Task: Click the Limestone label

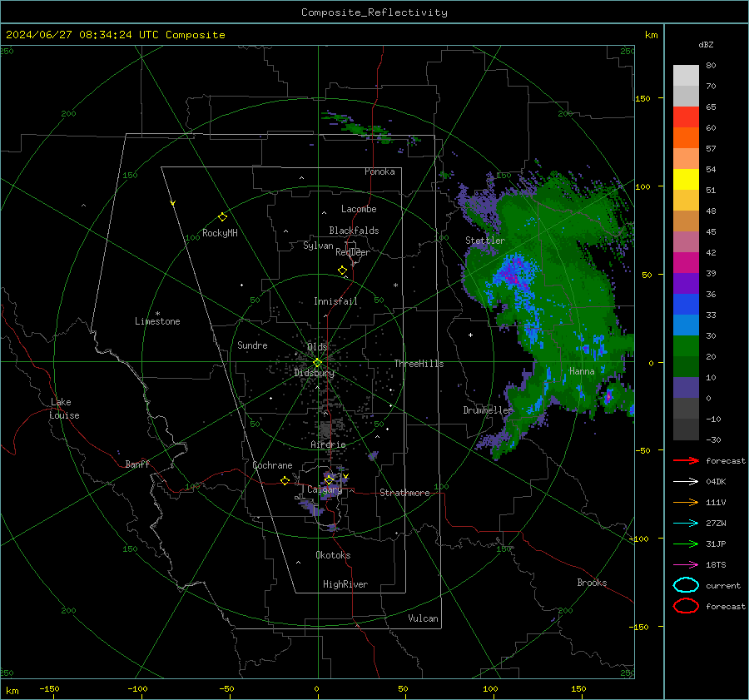Action: [x=157, y=321]
